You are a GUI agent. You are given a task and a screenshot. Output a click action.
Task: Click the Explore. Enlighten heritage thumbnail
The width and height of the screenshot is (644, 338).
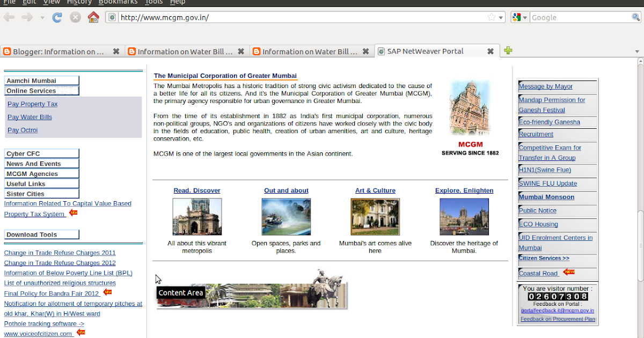(x=464, y=217)
